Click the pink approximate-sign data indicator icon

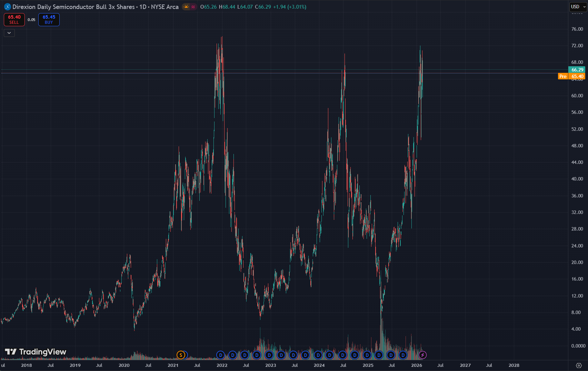click(x=193, y=7)
